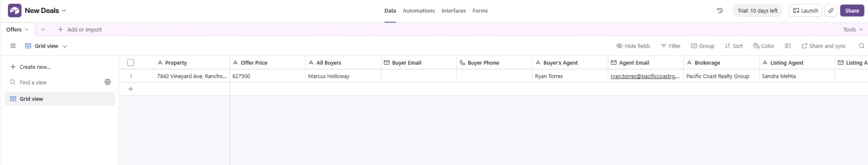
Task: Open the Group records tool
Action: coord(703,46)
